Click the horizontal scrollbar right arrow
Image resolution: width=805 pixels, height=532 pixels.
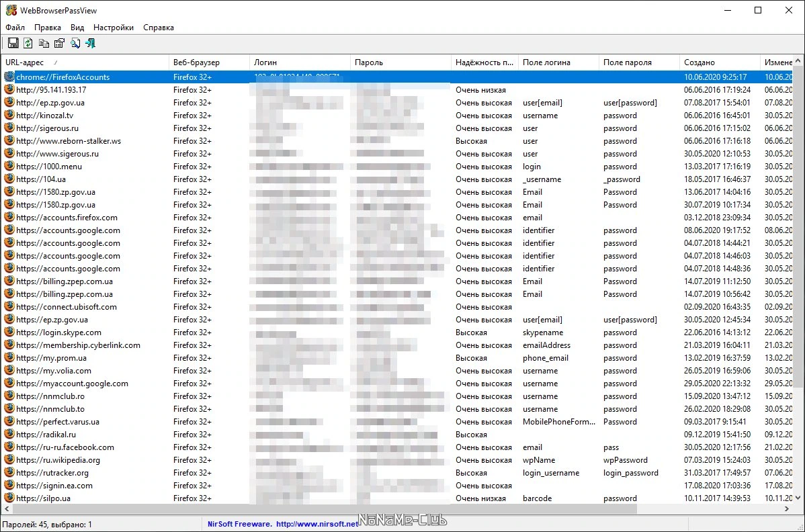[x=787, y=509]
